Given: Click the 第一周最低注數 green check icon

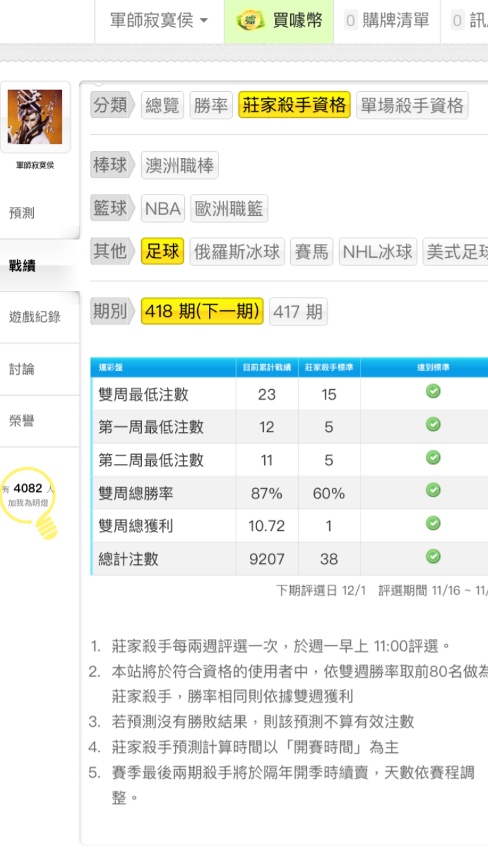Looking at the screenshot, I should click(433, 424).
